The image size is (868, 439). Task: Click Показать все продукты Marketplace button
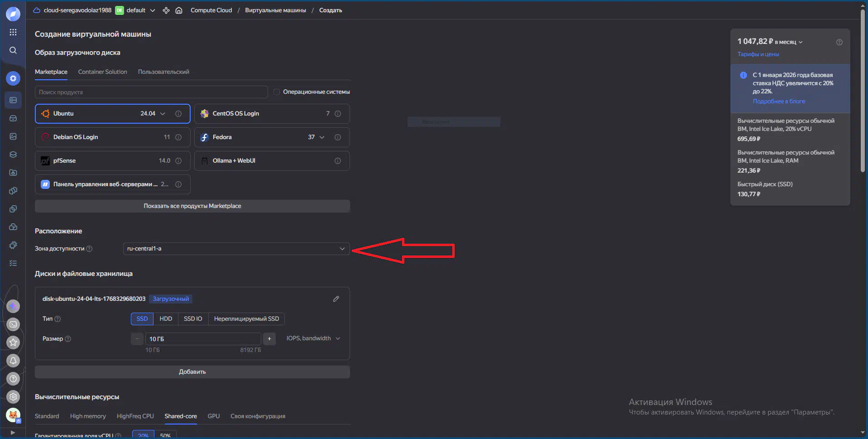pyautogui.click(x=192, y=206)
